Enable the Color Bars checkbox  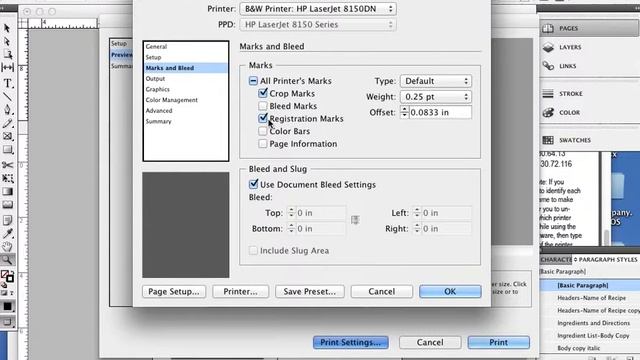pyautogui.click(x=263, y=131)
